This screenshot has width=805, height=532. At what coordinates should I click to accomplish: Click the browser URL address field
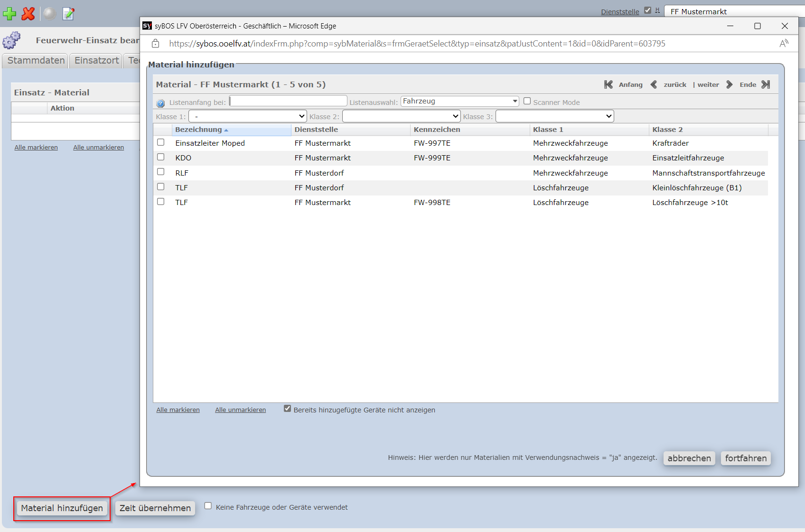tap(417, 44)
